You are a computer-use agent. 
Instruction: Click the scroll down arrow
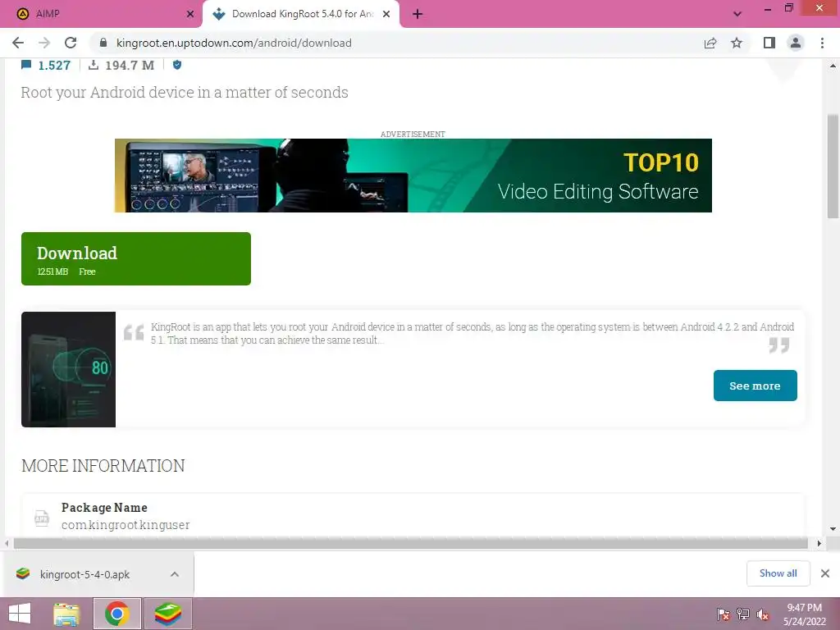pyautogui.click(x=833, y=529)
